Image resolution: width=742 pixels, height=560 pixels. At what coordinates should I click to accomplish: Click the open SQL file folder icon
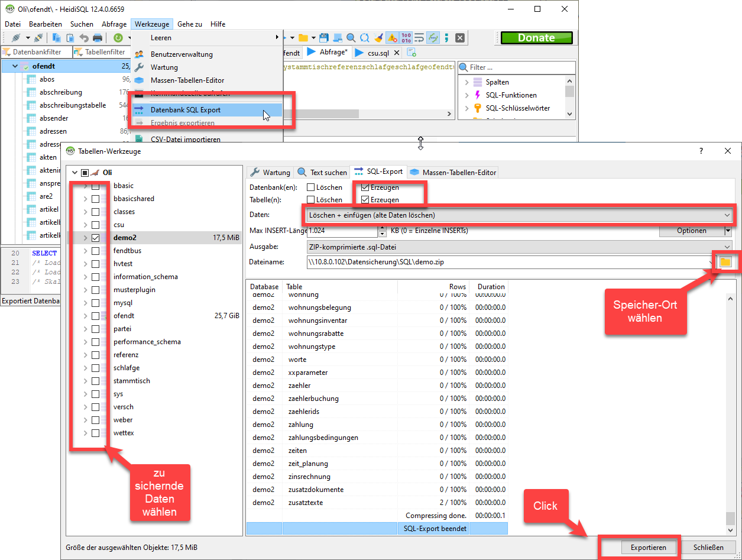[x=303, y=38]
